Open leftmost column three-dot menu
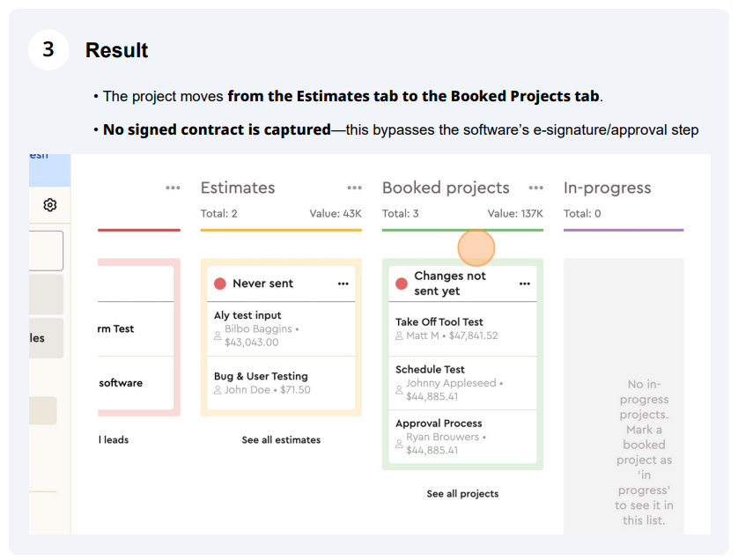Screen dimensions: 738x560 point(173,188)
